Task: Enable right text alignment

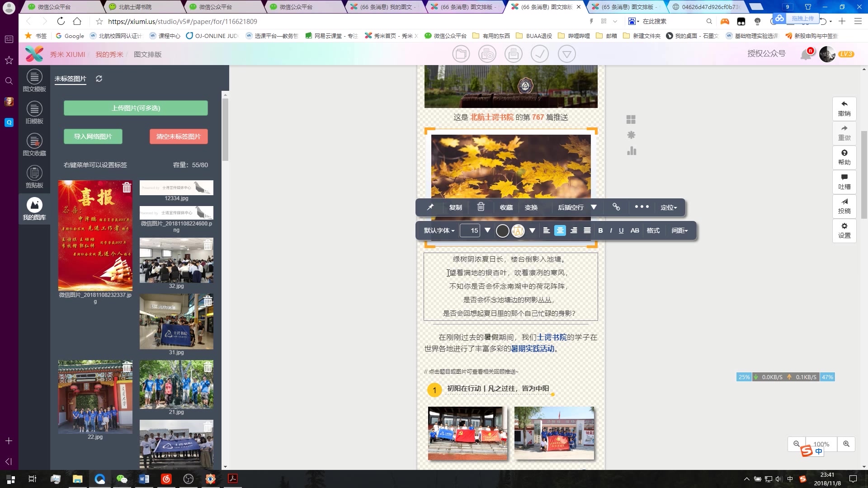Action: [574, 230]
